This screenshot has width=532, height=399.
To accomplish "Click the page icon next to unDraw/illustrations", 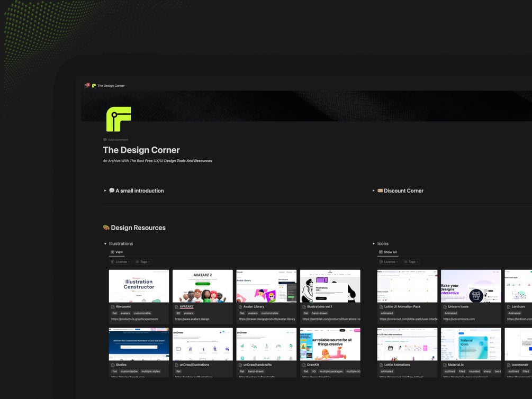I will pyautogui.click(x=177, y=365).
